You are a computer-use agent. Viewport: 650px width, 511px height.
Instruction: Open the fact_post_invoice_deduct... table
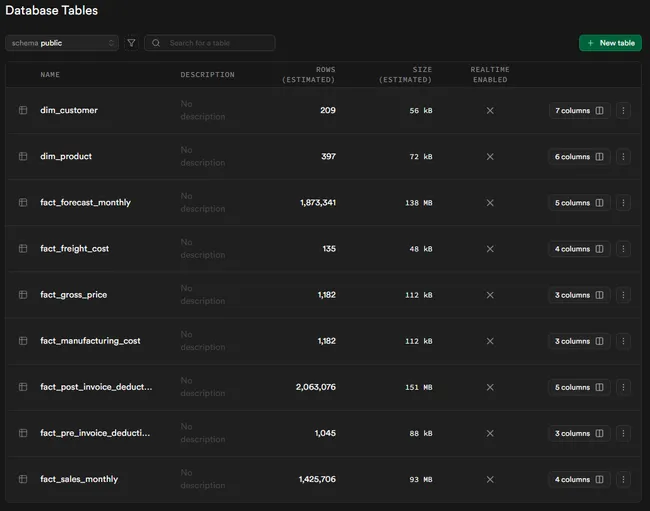coord(96,387)
